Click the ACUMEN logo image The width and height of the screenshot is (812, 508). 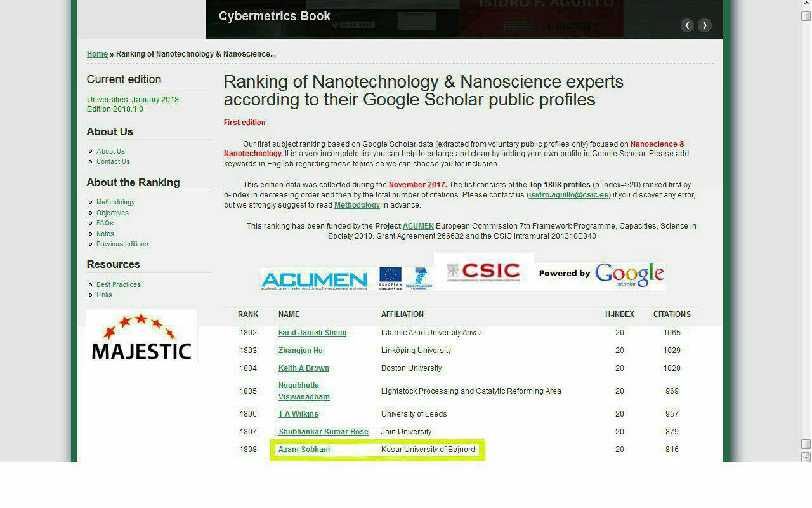click(x=314, y=279)
